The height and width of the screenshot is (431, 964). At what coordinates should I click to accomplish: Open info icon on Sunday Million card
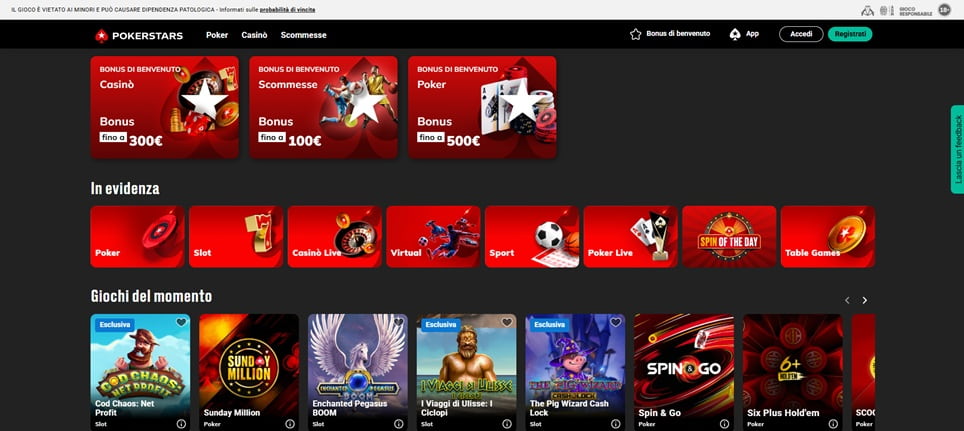[x=289, y=424]
